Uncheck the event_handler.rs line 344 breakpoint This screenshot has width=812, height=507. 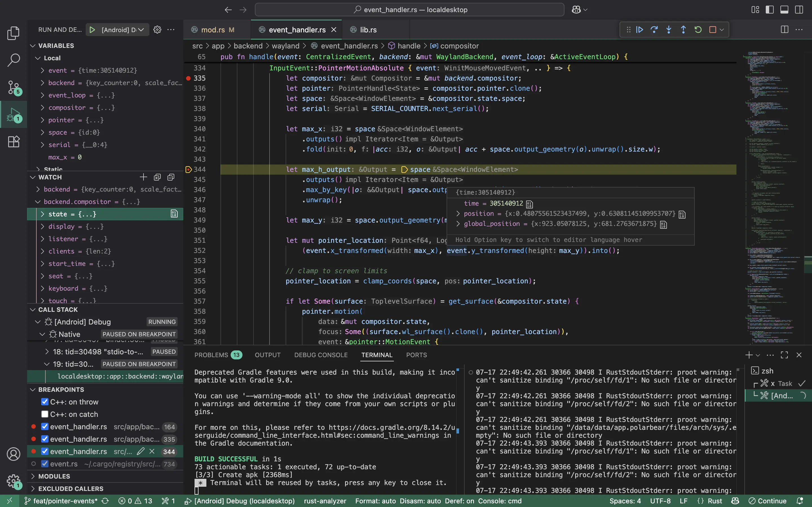[x=45, y=451]
